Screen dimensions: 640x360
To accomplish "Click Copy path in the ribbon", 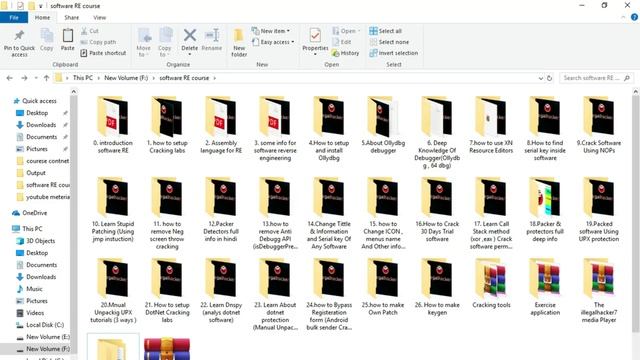I will click(98, 42).
